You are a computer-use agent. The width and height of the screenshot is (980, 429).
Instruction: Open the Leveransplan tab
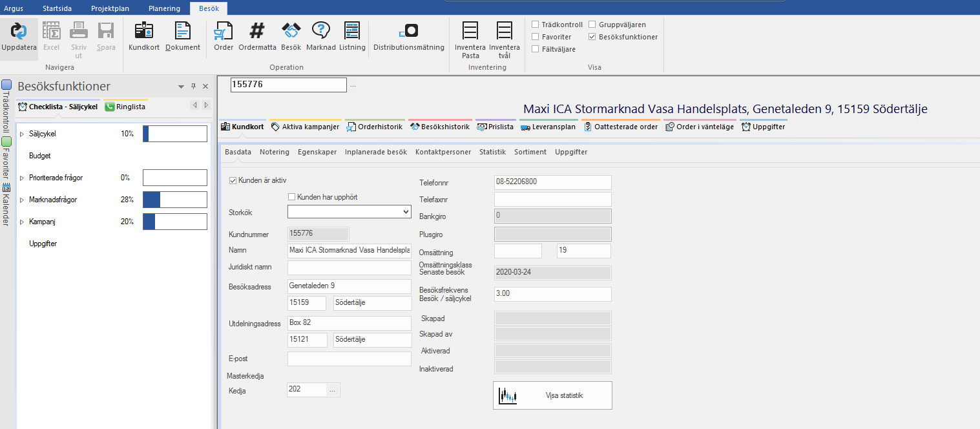pyautogui.click(x=548, y=127)
